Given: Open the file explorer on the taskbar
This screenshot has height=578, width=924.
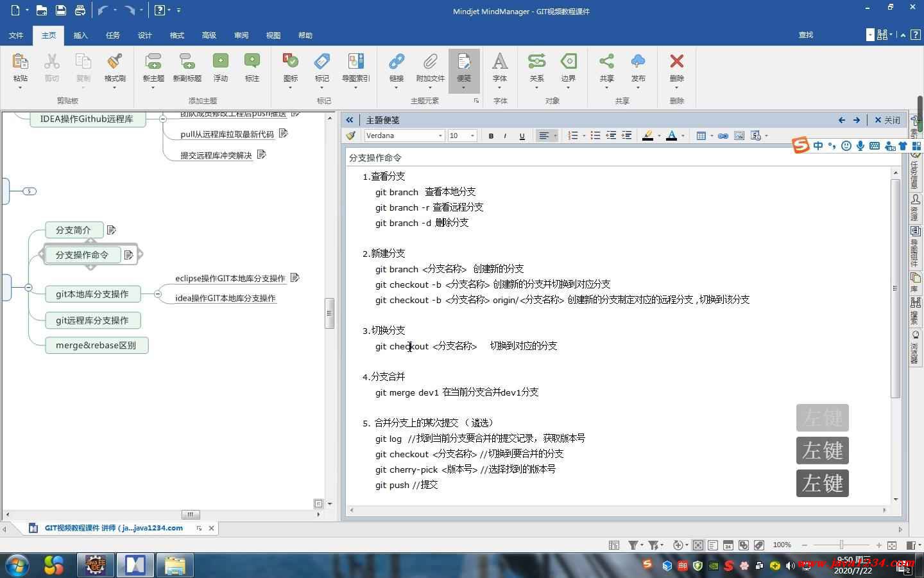Looking at the screenshot, I should [175, 565].
